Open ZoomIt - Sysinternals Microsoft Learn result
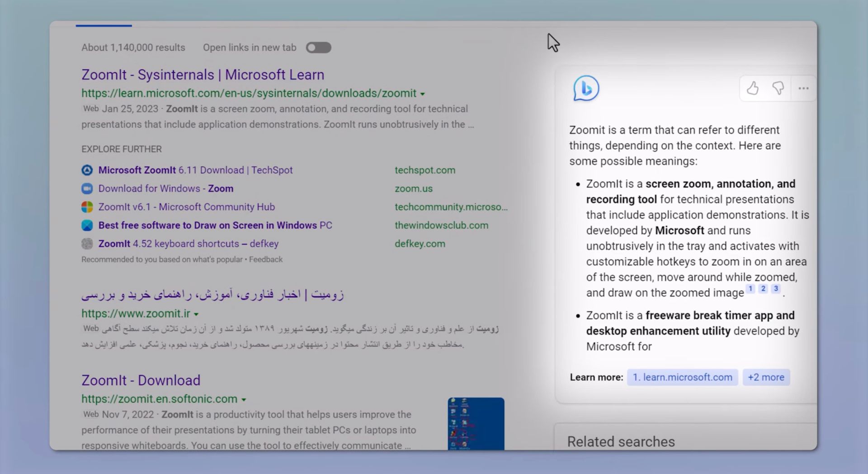Viewport: 868px width, 474px height. coord(203,75)
